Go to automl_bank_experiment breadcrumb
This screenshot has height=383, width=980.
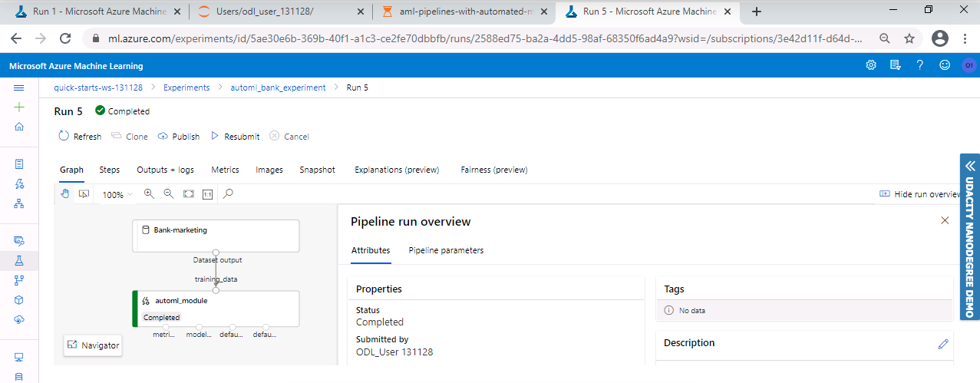278,87
